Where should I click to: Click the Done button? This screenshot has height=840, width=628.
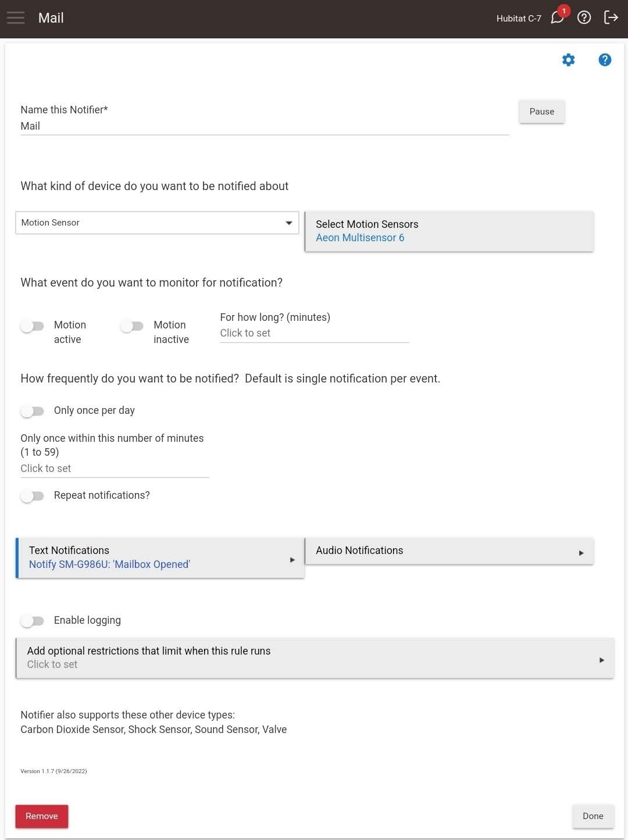pyautogui.click(x=593, y=816)
